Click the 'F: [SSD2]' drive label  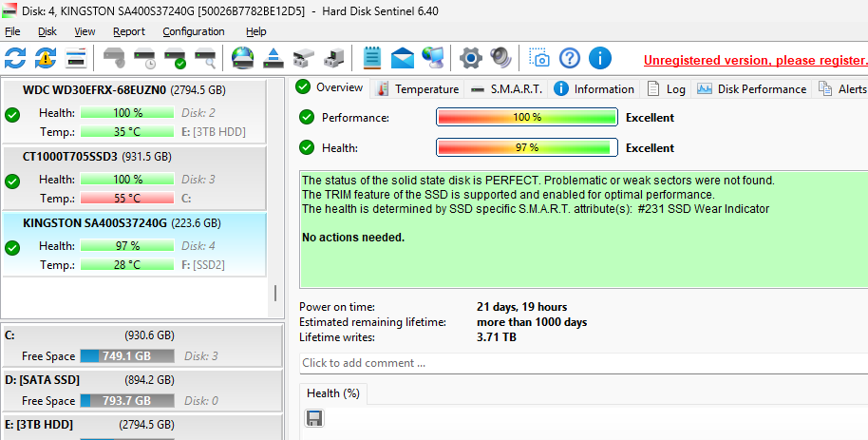203,265
